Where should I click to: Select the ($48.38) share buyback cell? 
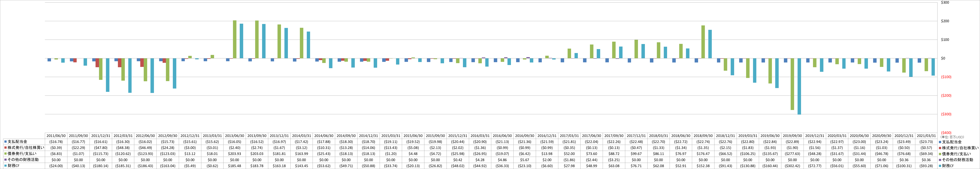pos(123,148)
